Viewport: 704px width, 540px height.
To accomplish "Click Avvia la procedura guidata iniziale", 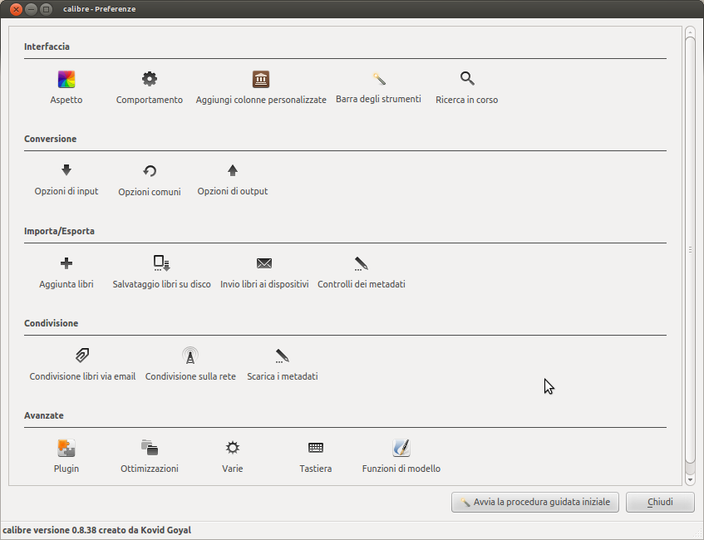I will click(535, 502).
